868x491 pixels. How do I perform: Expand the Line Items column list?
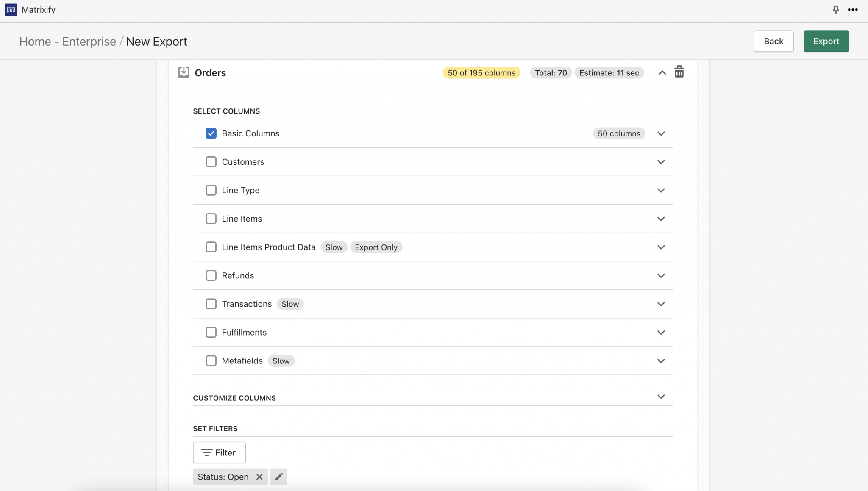(661, 219)
